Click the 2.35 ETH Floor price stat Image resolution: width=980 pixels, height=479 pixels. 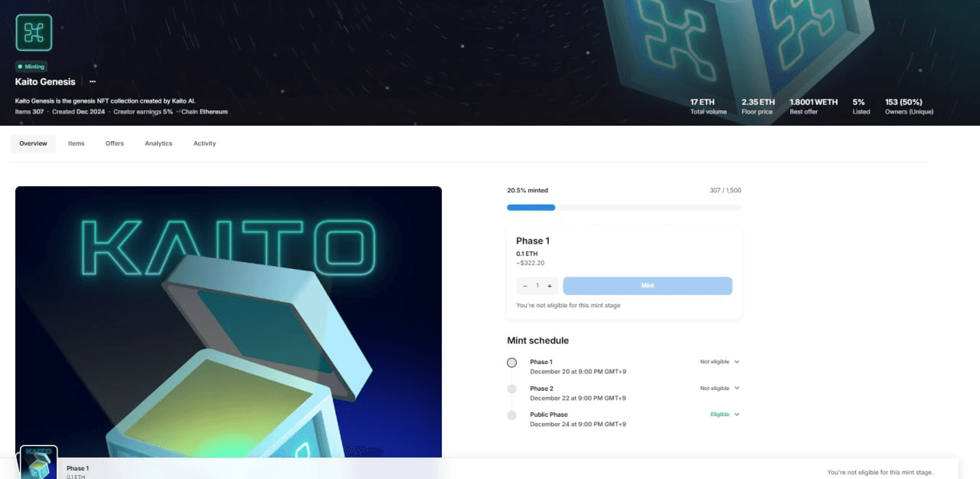point(758,107)
